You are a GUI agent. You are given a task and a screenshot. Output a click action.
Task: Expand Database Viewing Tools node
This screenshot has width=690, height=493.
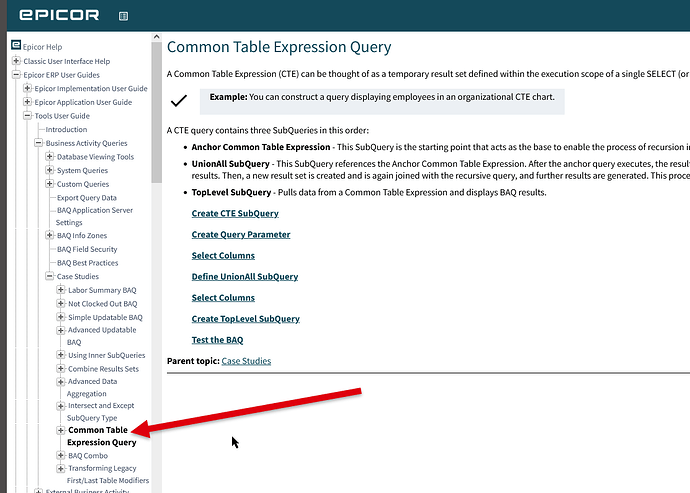point(50,156)
